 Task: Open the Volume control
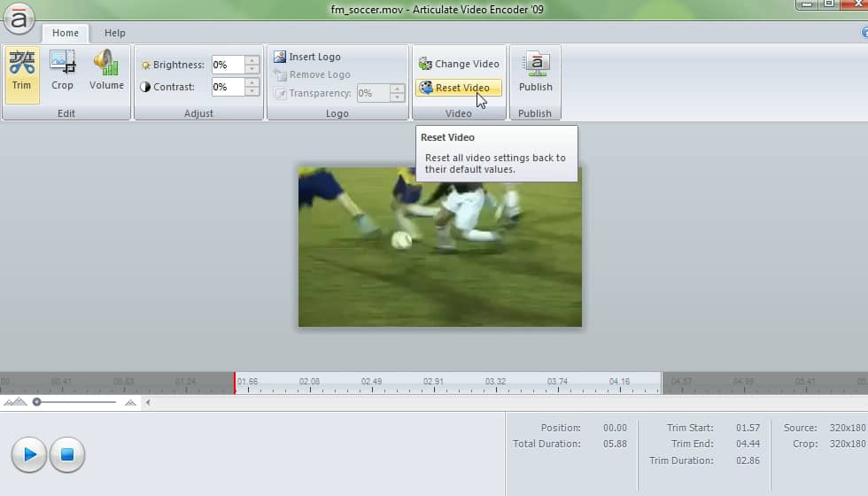(x=106, y=71)
